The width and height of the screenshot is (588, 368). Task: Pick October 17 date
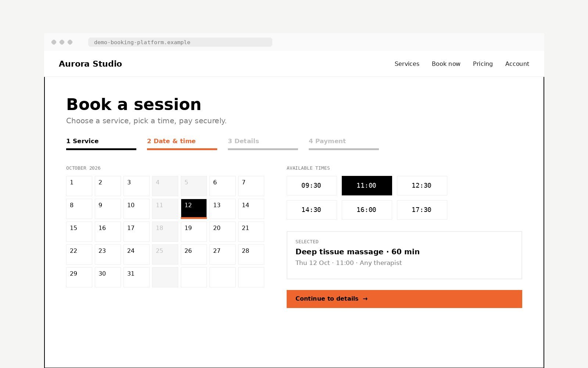click(x=136, y=231)
